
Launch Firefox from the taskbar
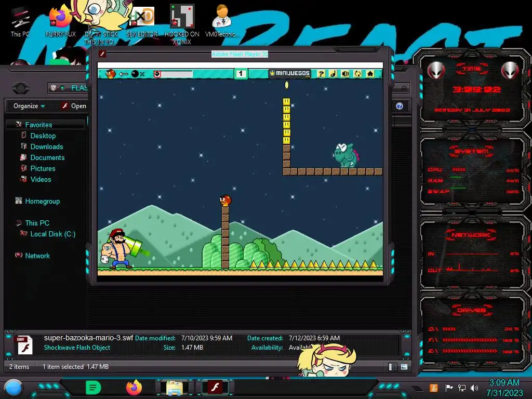[134, 388]
